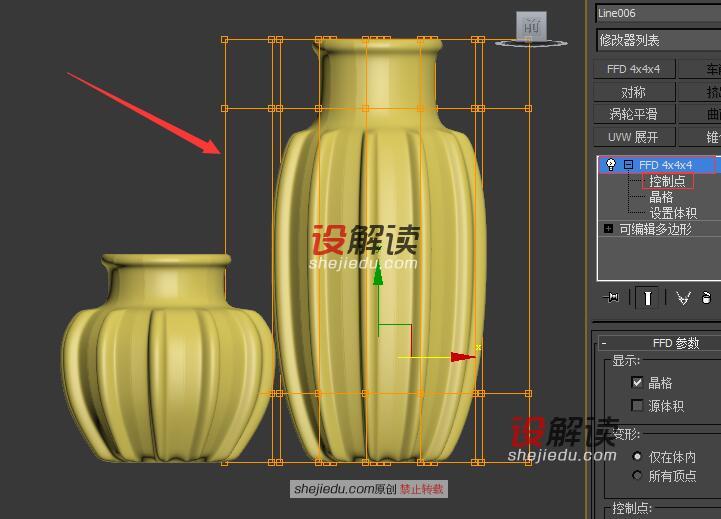Viewport: 721px width, 519px height.
Task: Select the 控制点 sub-object level
Action: (x=667, y=181)
